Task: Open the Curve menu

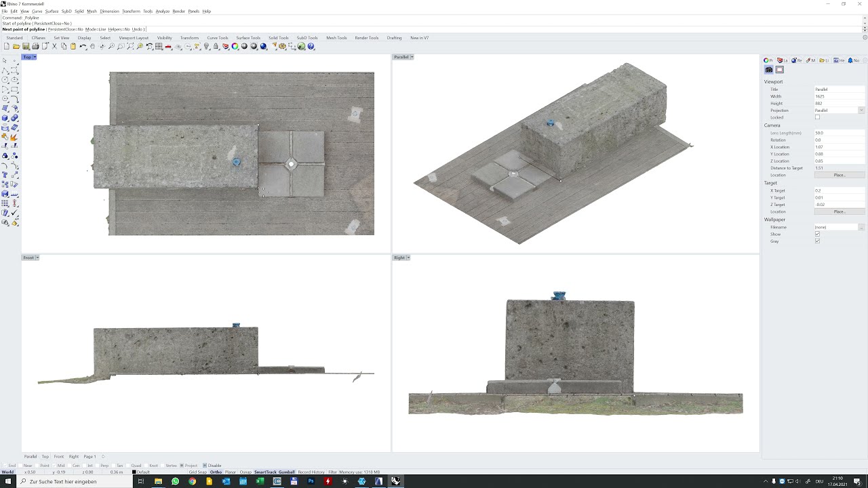Action: coord(37,12)
